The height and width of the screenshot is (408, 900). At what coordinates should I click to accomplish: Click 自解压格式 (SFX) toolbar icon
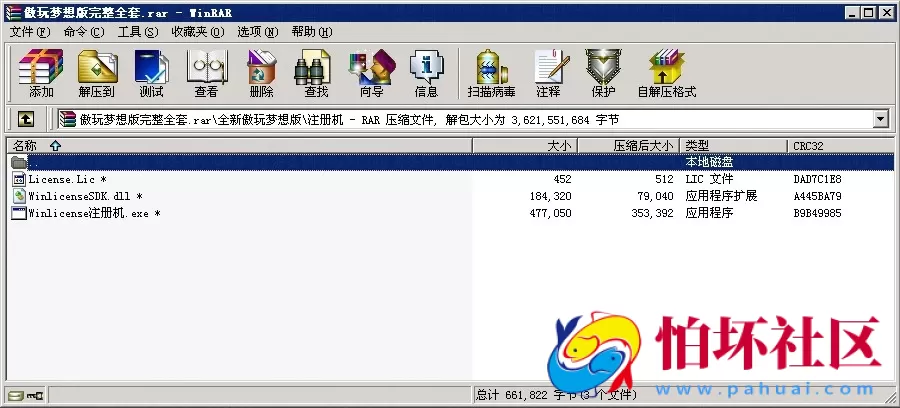(x=667, y=73)
